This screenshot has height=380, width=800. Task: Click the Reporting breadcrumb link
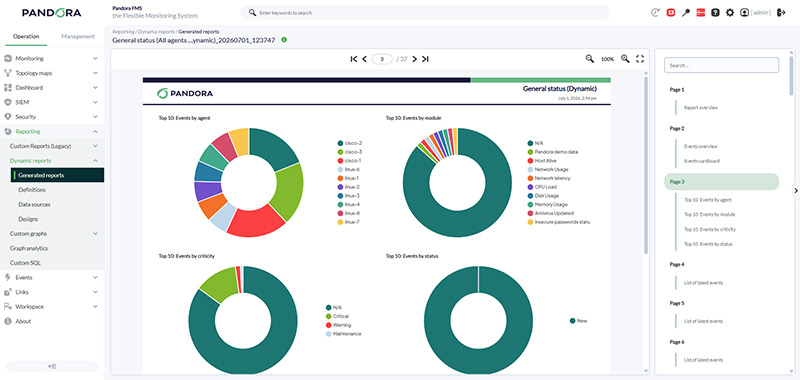[x=123, y=32]
